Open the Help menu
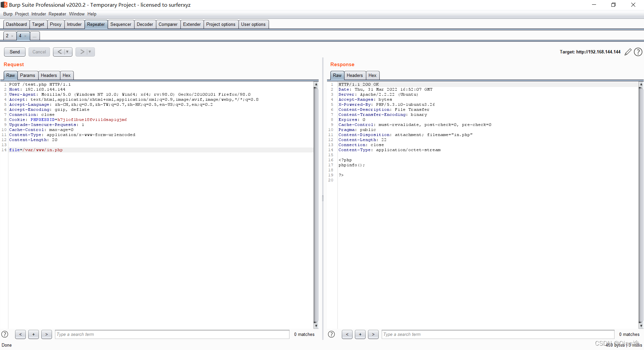Viewport: 644px width, 350px height. [x=92, y=14]
